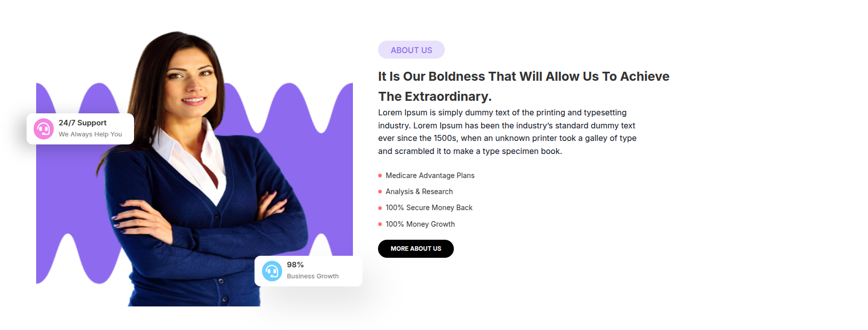Click the red bullet beside Medicare Advantage Plans
Viewport: 868px width, 330px height.
pos(380,176)
